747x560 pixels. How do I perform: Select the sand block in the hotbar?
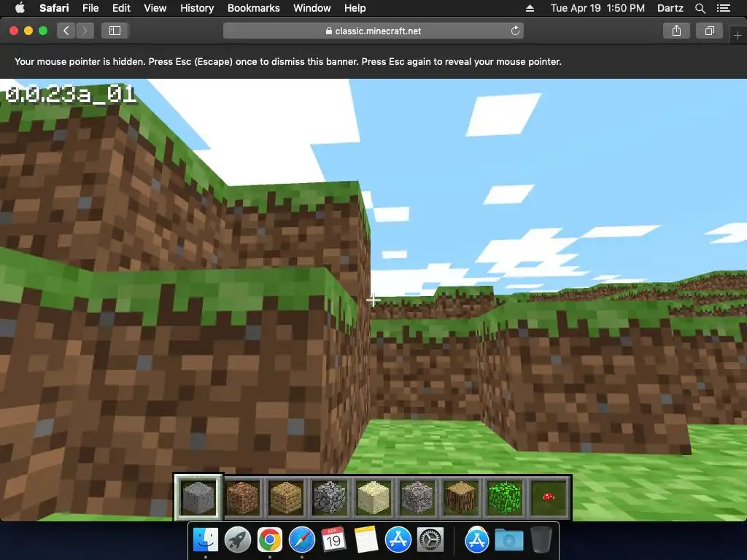point(373,497)
